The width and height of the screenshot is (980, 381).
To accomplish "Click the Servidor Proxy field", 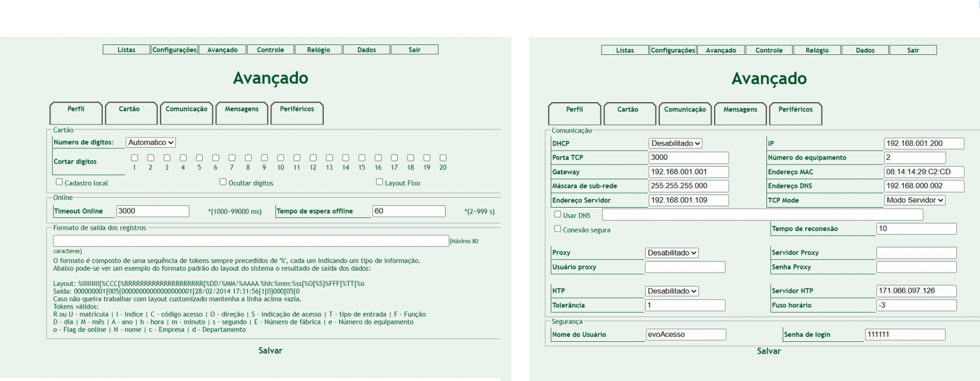I will tap(916, 253).
